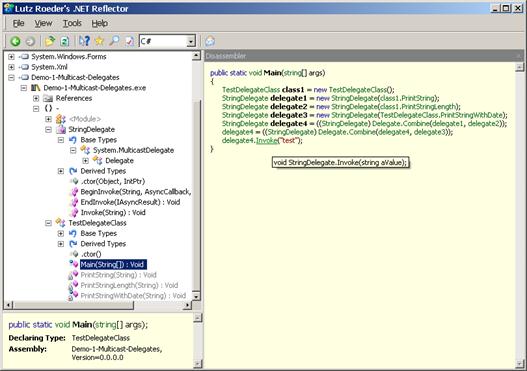
Task: Select the Demo-1-Multicast-Delegates.exe tree item
Action: (x=94, y=88)
